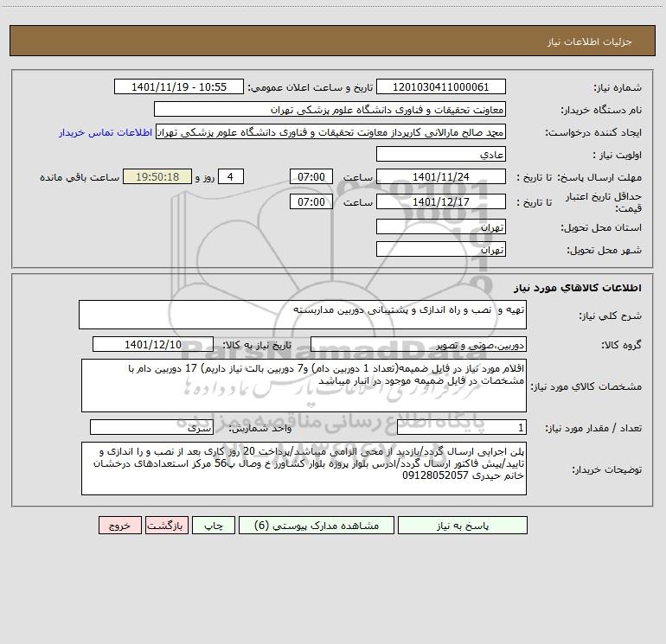The height and width of the screenshot is (644, 666).
Task: Click the جزئیات اطلاعات نیاز header title
Action: coord(590,41)
